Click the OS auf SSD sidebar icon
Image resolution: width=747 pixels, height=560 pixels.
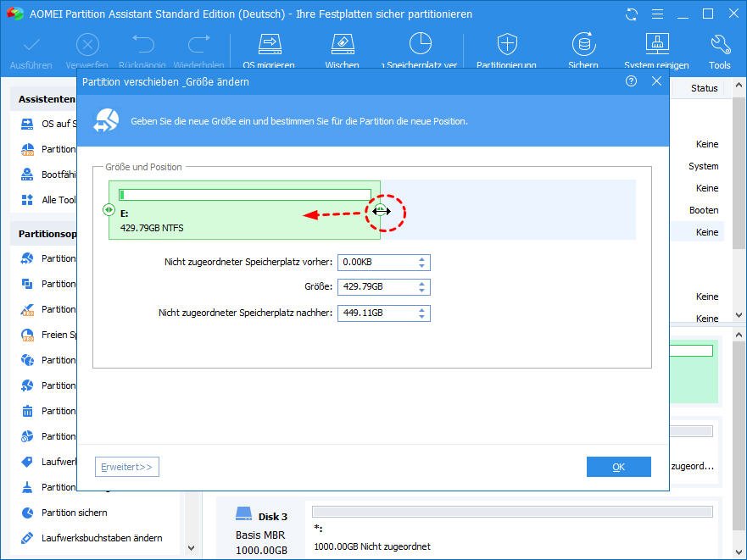point(27,125)
